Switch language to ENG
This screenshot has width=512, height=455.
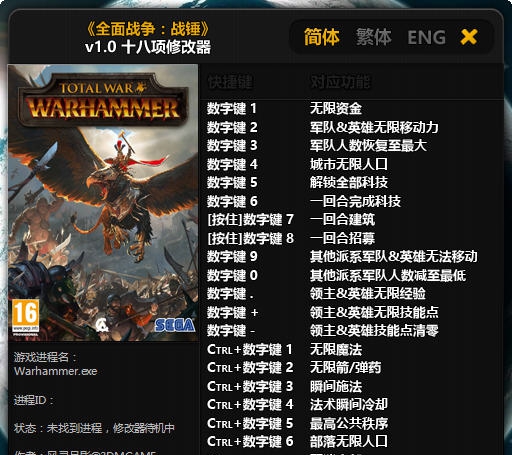(x=427, y=37)
